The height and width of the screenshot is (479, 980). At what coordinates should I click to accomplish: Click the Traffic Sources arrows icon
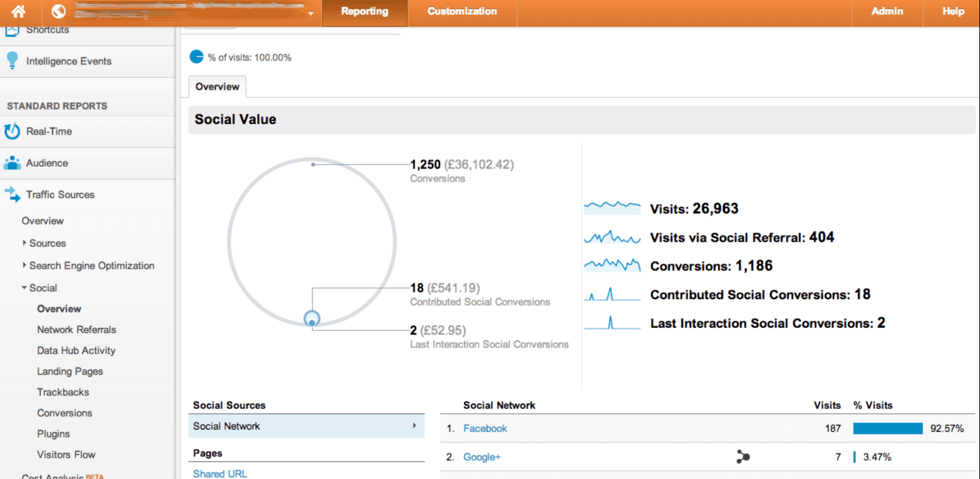pyautogui.click(x=12, y=194)
